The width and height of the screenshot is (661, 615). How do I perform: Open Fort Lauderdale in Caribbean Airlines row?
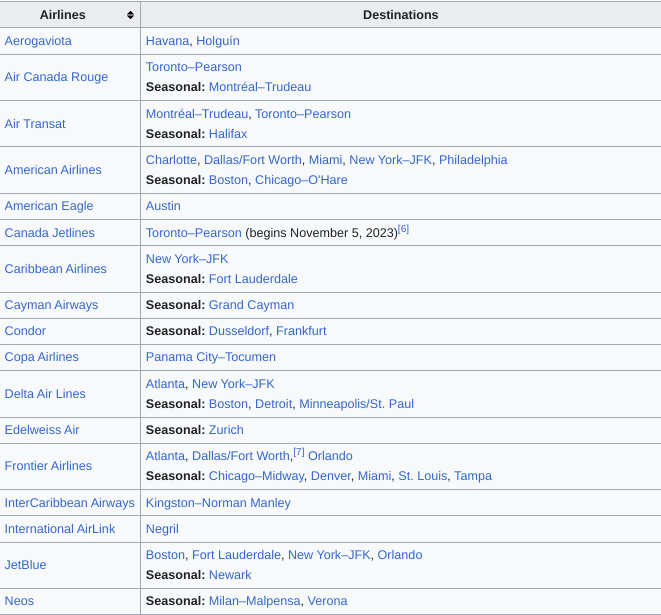pos(253,279)
